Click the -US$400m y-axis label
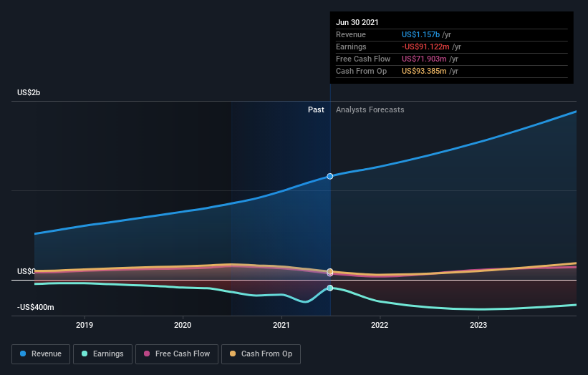The image size is (588, 375). [36, 307]
